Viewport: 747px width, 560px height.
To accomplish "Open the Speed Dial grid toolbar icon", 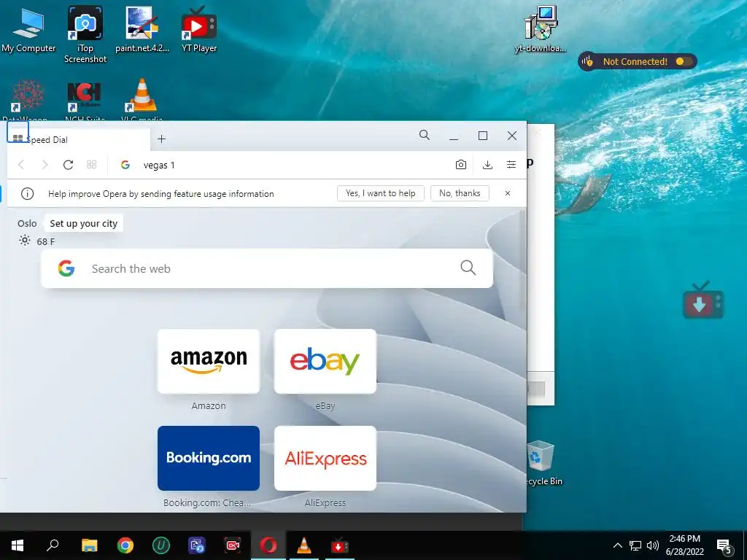I will (x=92, y=165).
